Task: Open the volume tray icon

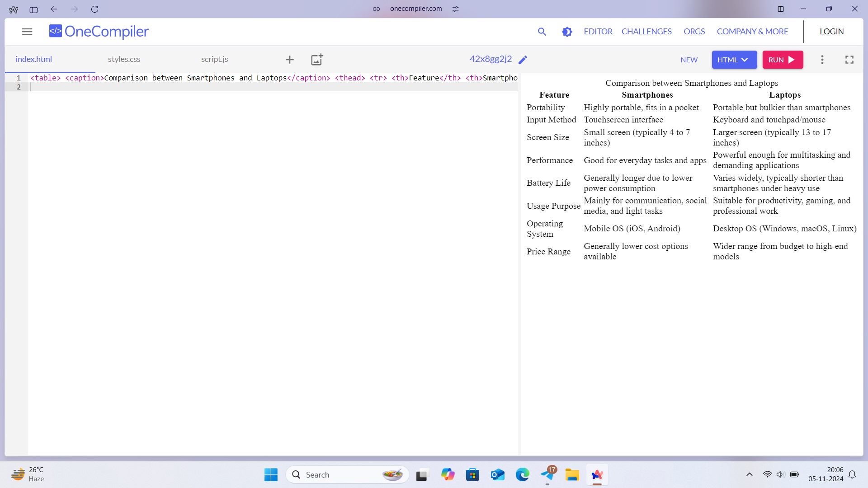Action: pyautogui.click(x=781, y=475)
